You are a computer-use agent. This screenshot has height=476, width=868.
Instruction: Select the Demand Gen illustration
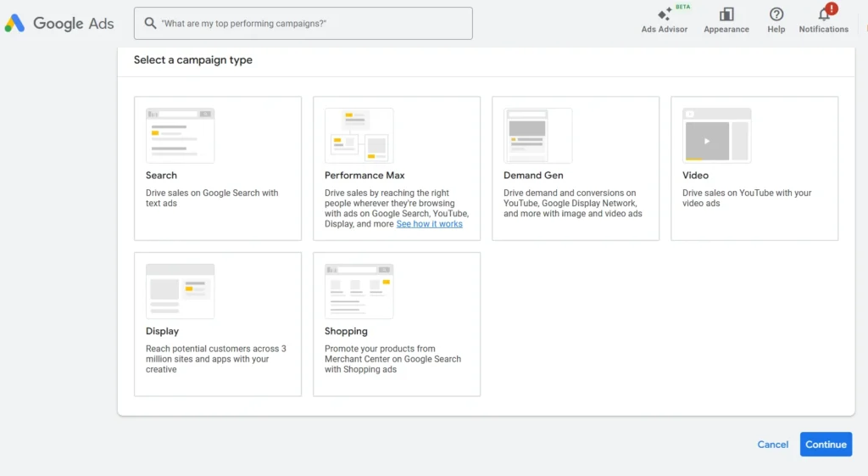tap(537, 136)
